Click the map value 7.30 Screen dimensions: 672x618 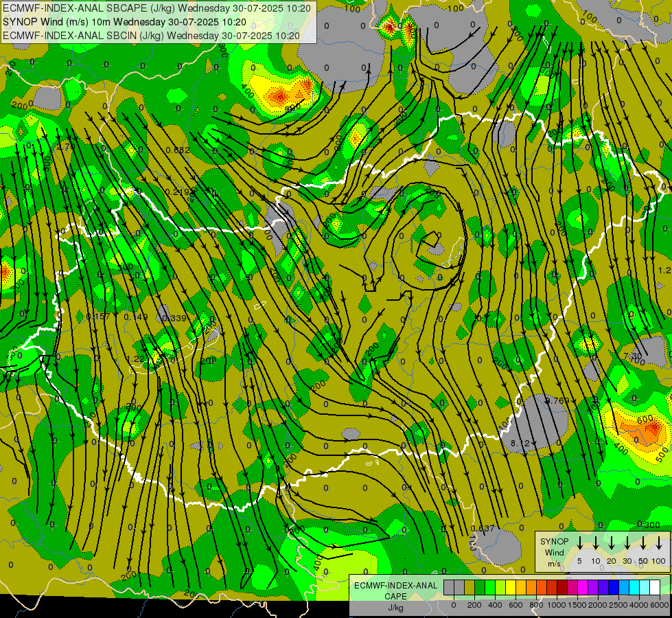(633, 356)
